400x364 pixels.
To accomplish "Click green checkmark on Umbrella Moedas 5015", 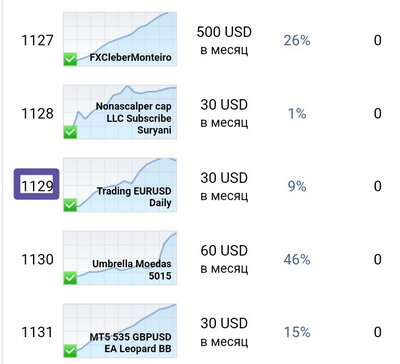I will click(x=70, y=278).
